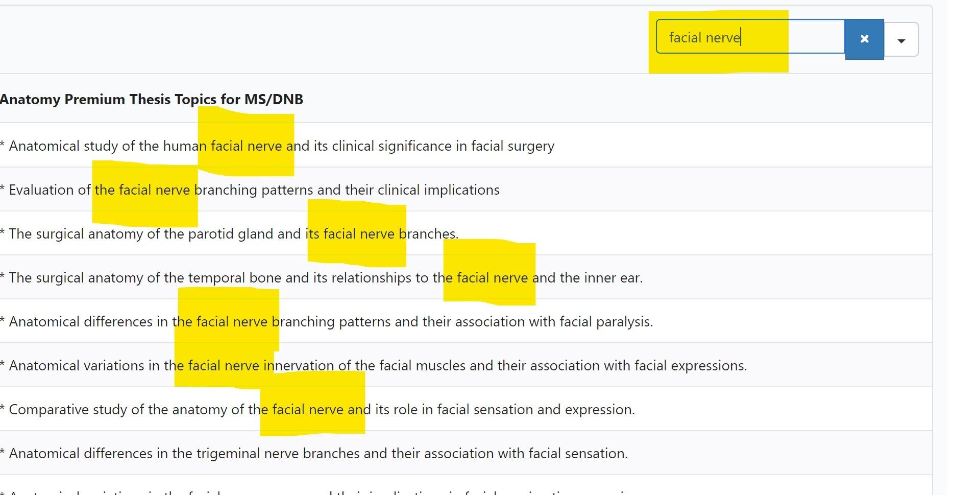Select the facial nerve branching patterns evaluation topic

pyautogui.click(x=250, y=190)
